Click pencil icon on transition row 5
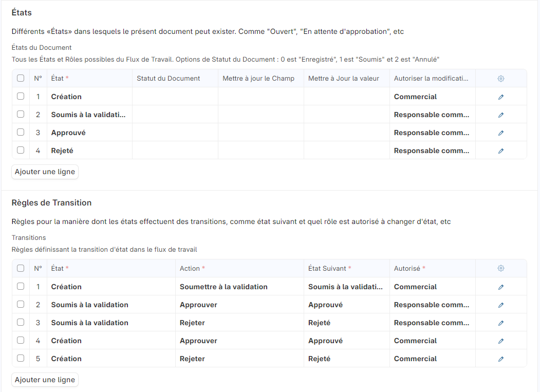540x392 pixels. 501,359
